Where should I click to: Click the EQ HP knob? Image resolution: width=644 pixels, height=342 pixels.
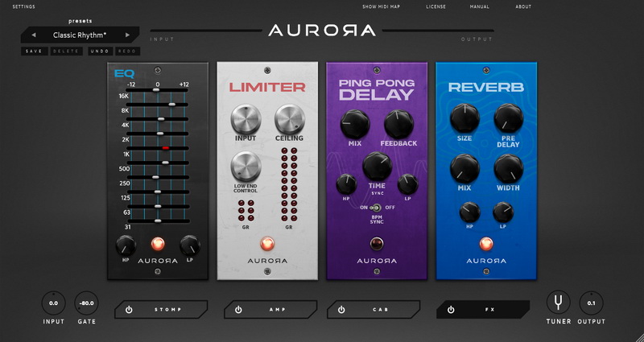point(126,245)
